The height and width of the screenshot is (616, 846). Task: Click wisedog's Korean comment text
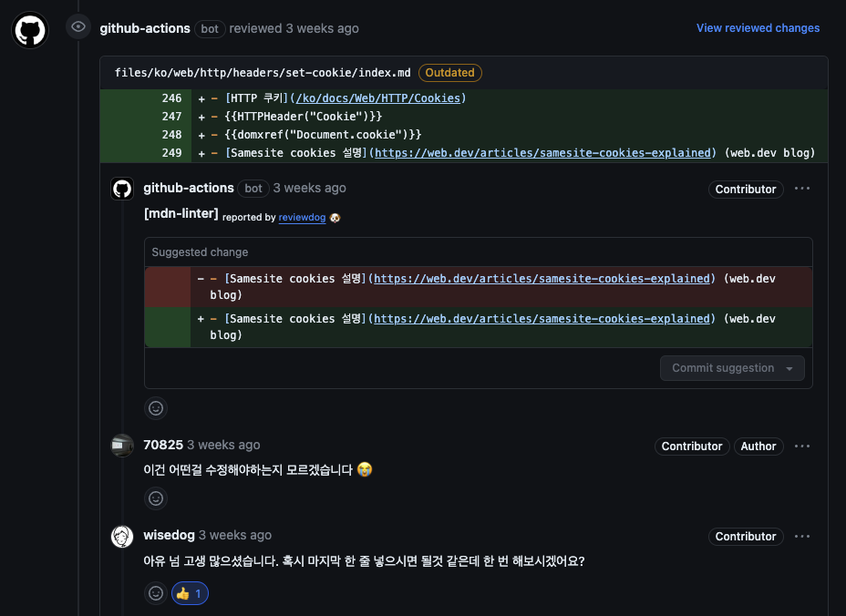pyautogui.click(x=364, y=561)
